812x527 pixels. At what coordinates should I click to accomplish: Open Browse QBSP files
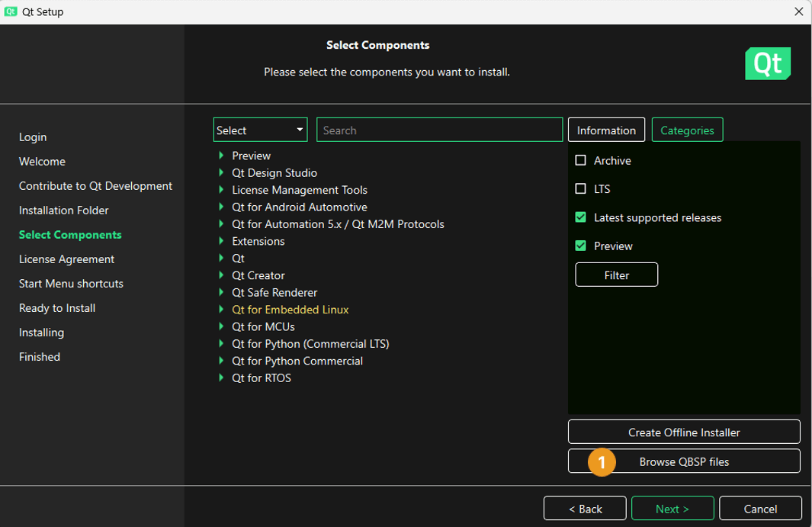[x=683, y=461]
